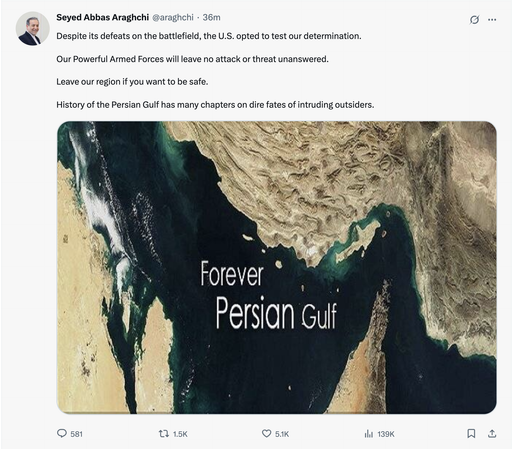Bookmark this post
The width and height of the screenshot is (514, 449).
pos(471,433)
